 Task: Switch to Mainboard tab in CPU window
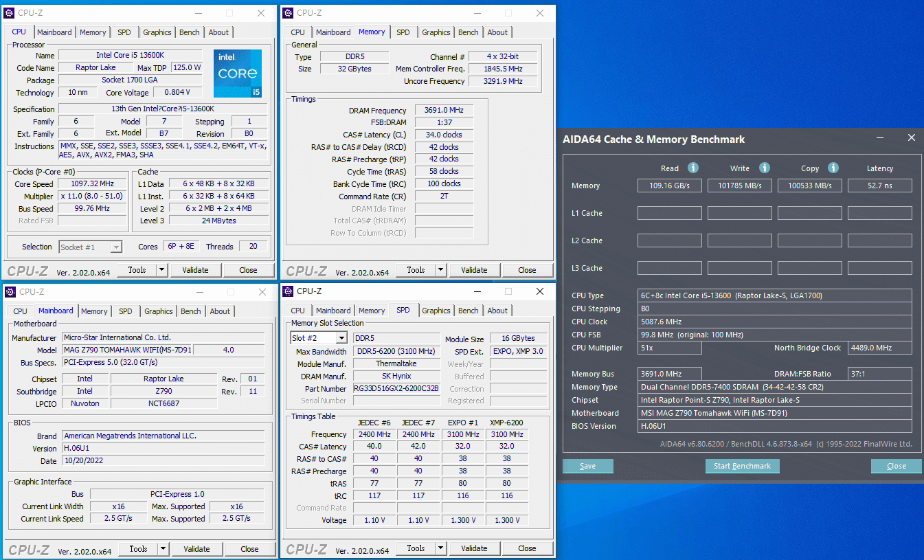tap(54, 32)
